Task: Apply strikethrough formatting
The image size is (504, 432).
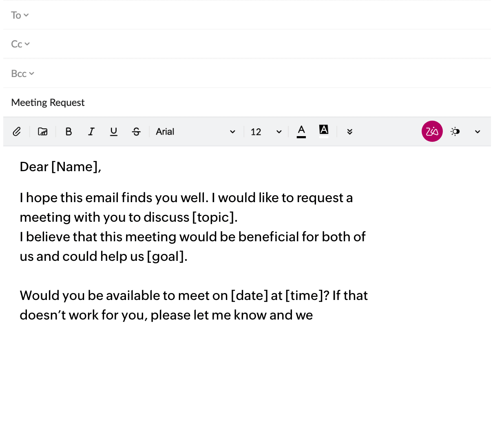Action: (x=136, y=132)
